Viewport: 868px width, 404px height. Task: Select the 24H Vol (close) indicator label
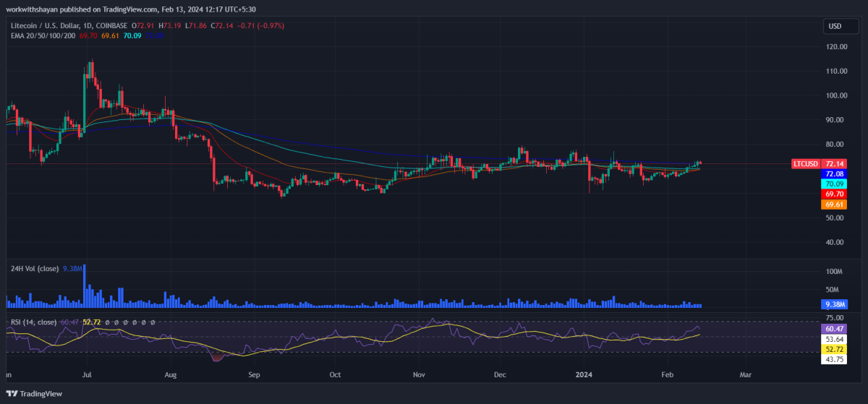point(33,268)
